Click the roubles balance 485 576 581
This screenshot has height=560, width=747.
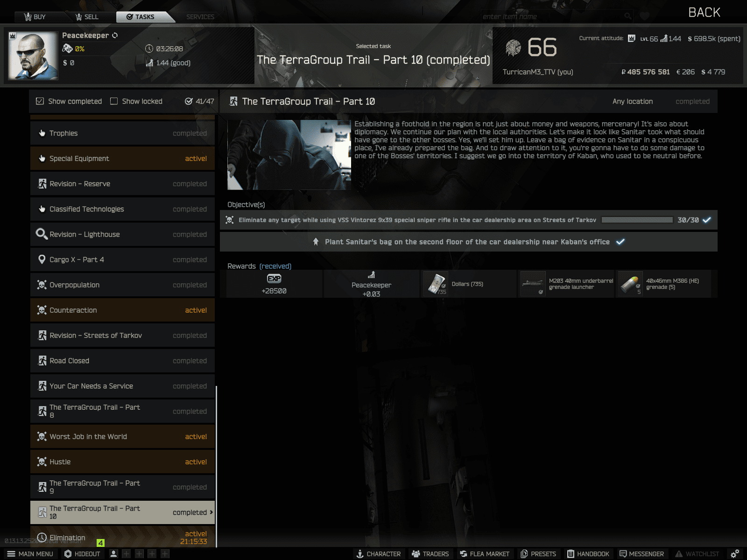point(646,72)
